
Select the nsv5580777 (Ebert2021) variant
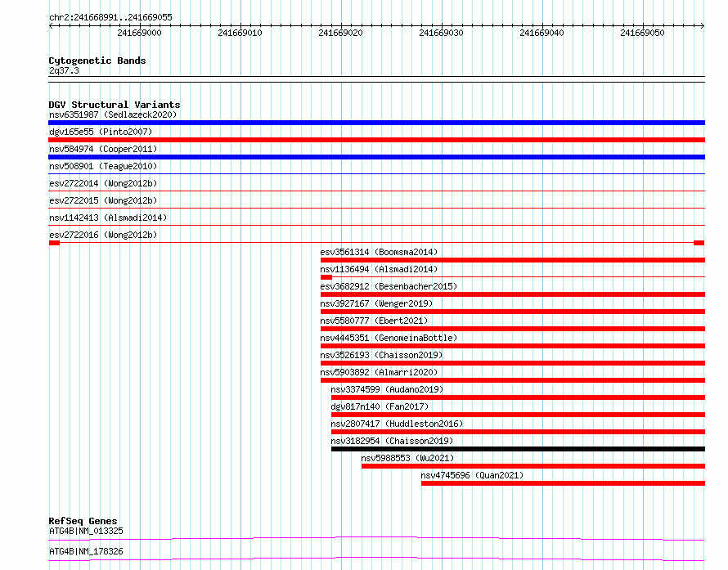point(374,321)
